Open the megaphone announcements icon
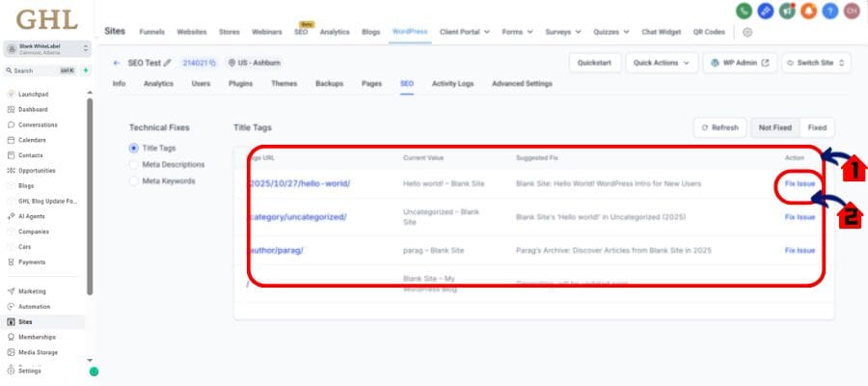The image size is (868, 386). 787,11
